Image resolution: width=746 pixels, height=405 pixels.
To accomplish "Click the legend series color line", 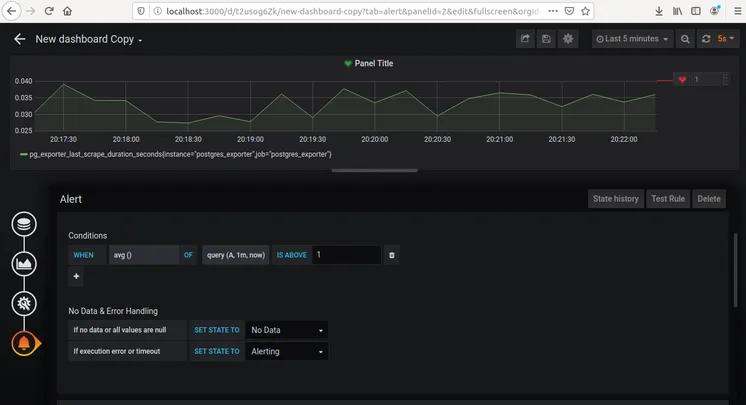I will coord(23,154).
